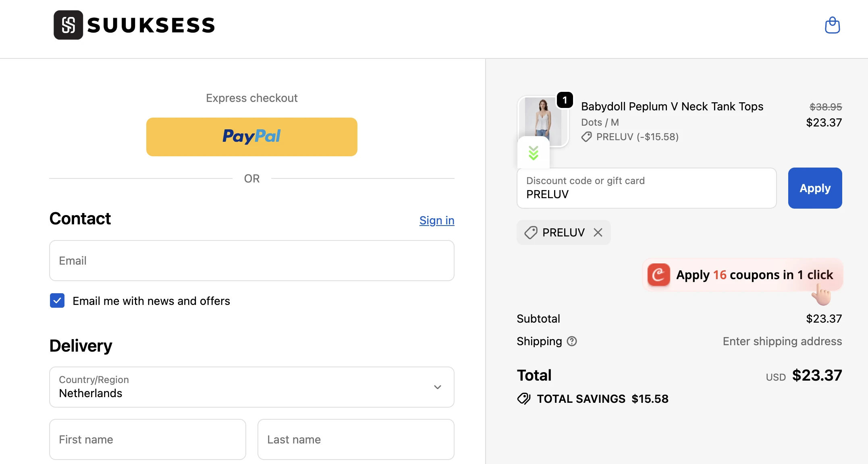The image size is (868, 464).
Task: Open the shopping bag icon
Action: (833, 25)
